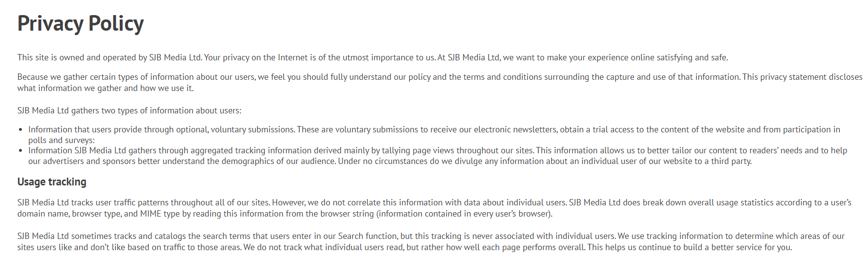Click the paragraph starting 'This site is owned'

click(373, 57)
